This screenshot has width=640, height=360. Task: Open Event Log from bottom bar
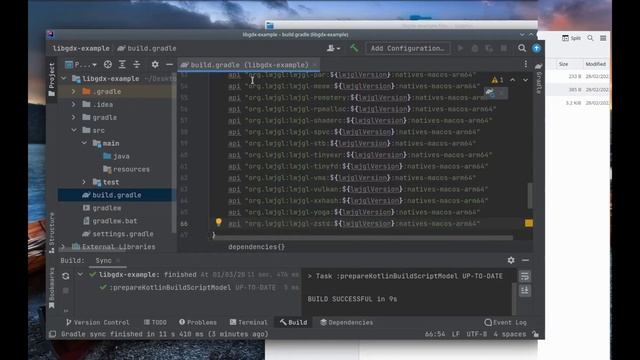point(505,322)
